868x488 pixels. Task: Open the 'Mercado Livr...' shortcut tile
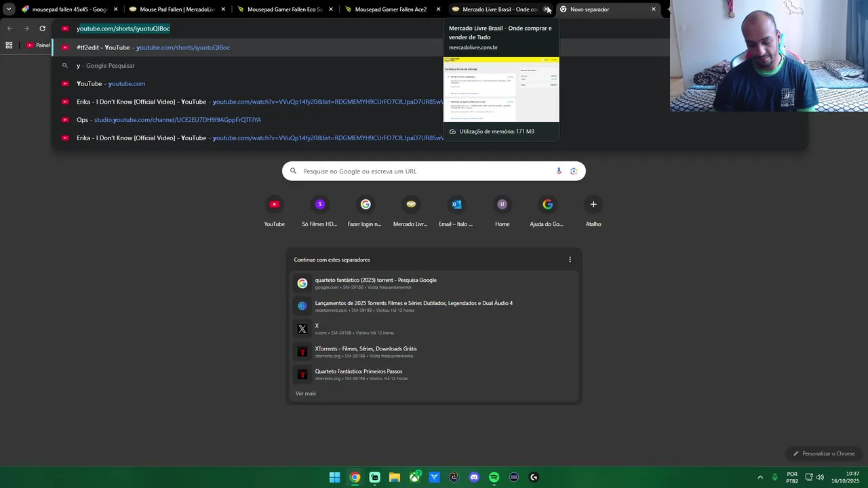[411, 211]
